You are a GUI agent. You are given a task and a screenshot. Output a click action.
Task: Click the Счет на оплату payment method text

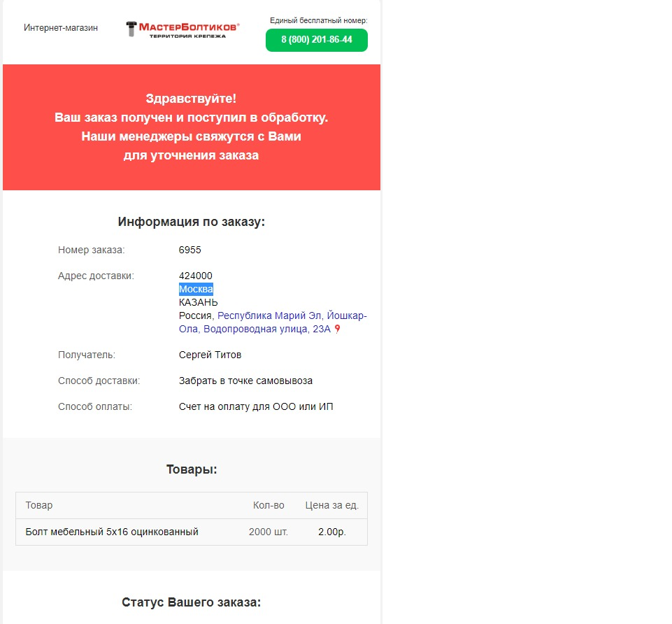point(256,406)
